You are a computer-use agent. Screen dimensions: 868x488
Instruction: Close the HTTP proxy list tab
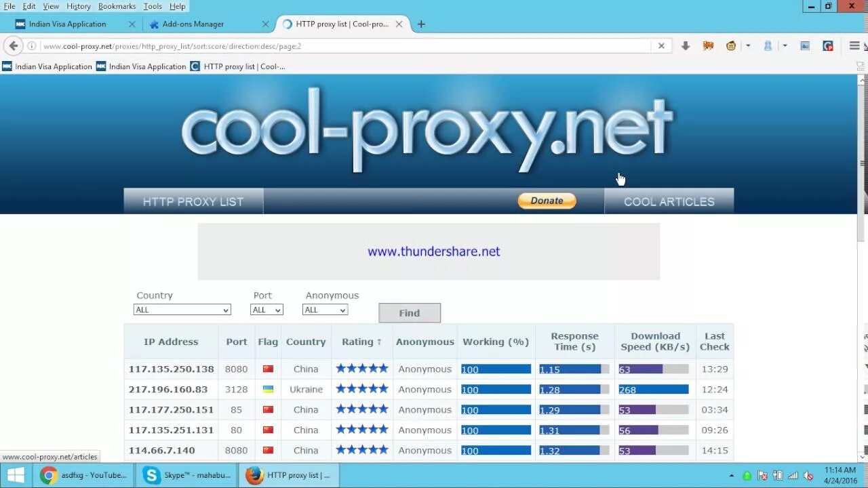click(x=399, y=24)
